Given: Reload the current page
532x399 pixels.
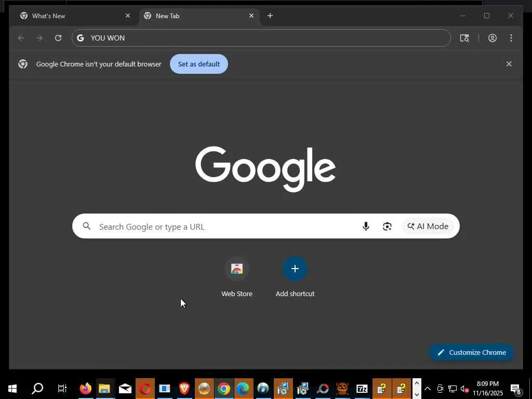Looking at the screenshot, I should click(58, 38).
